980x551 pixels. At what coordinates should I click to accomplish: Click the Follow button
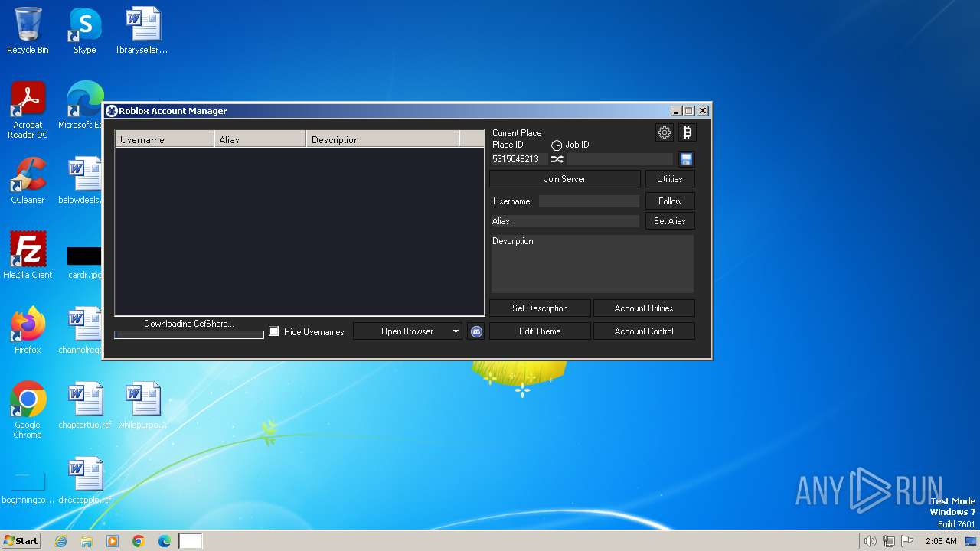tap(670, 201)
